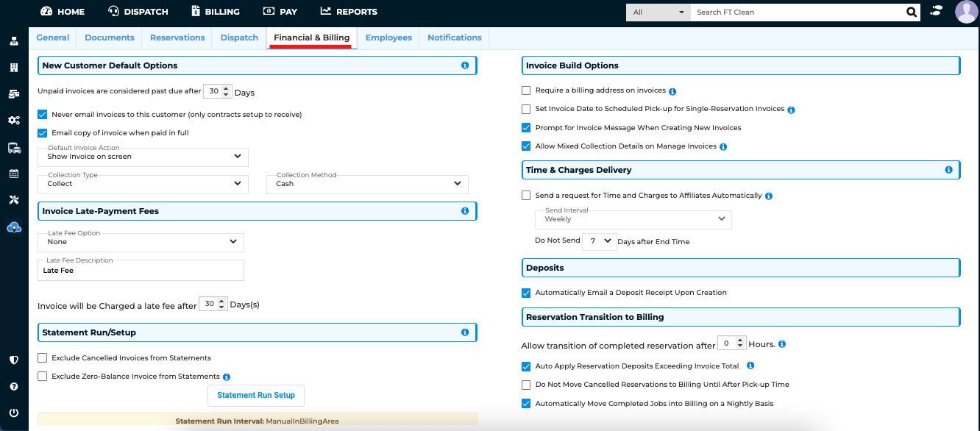Check Require a billing address on invoices
The image size is (980, 431).
(x=526, y=90)
